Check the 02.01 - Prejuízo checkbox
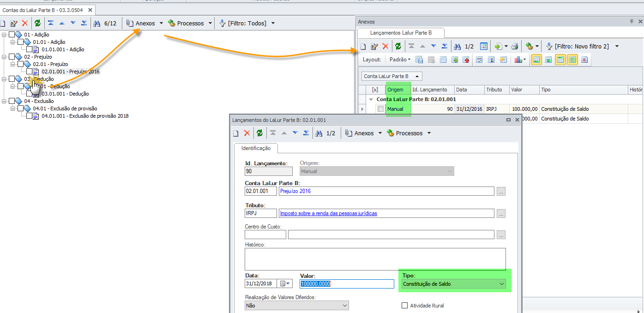 click(21, 64)
